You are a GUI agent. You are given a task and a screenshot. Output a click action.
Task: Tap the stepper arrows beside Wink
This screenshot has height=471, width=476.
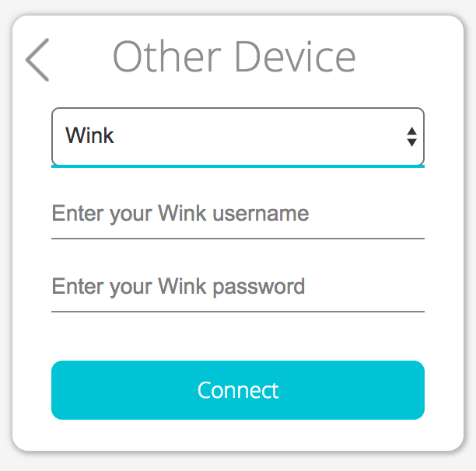411,137
